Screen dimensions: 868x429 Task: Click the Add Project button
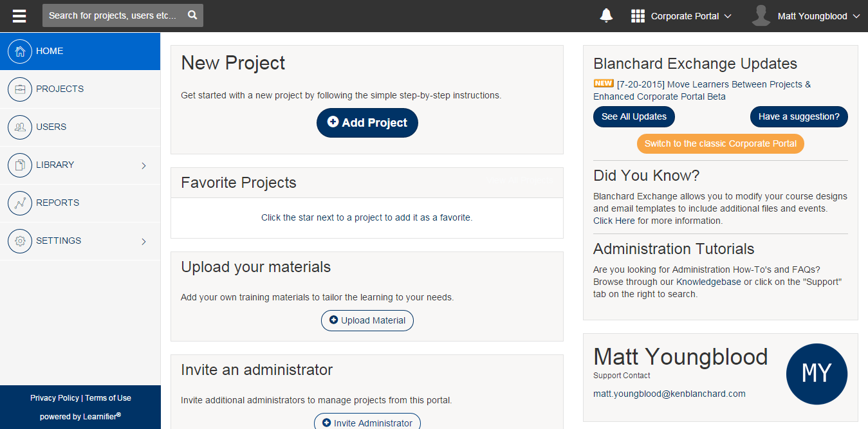point(367,123)
